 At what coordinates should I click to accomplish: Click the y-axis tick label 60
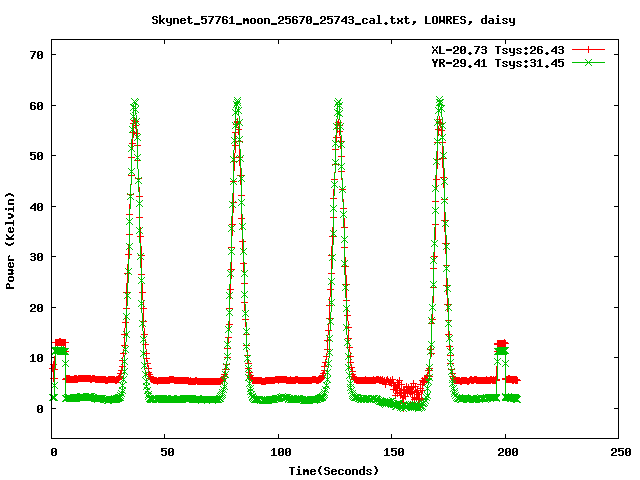pyautogui.click(x=36, y=106)
